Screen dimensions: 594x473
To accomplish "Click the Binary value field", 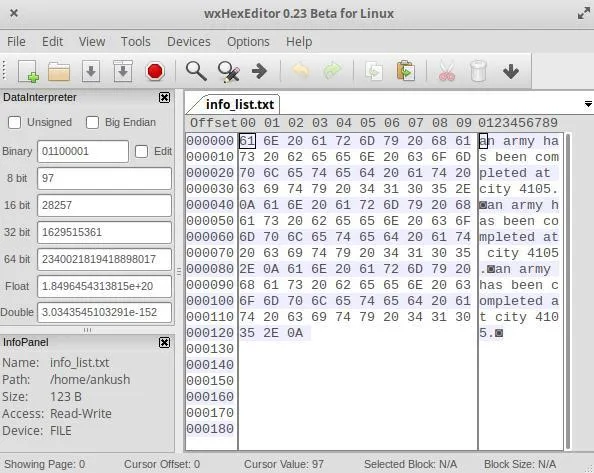I will [x=83, y=151].
